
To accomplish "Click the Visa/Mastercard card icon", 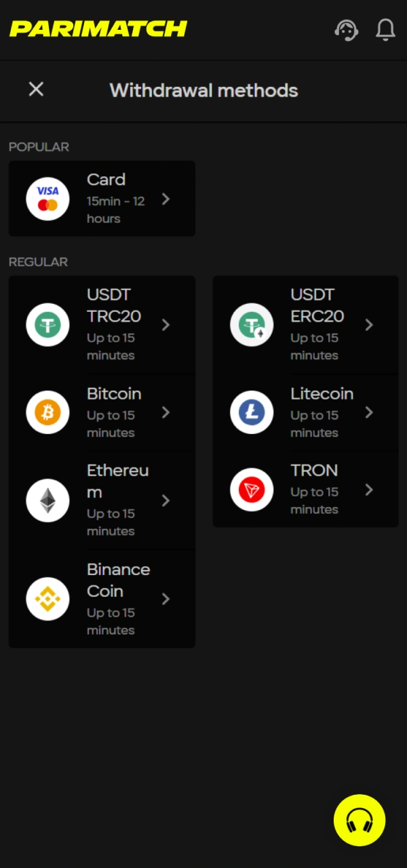I will point(47,199).
